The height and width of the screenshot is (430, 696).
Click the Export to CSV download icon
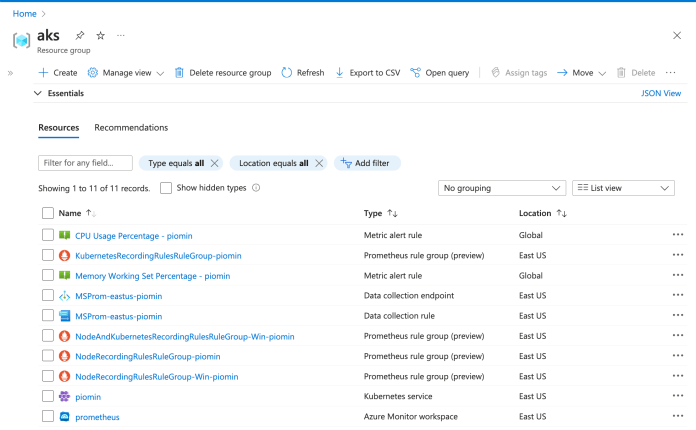(340, 73)
